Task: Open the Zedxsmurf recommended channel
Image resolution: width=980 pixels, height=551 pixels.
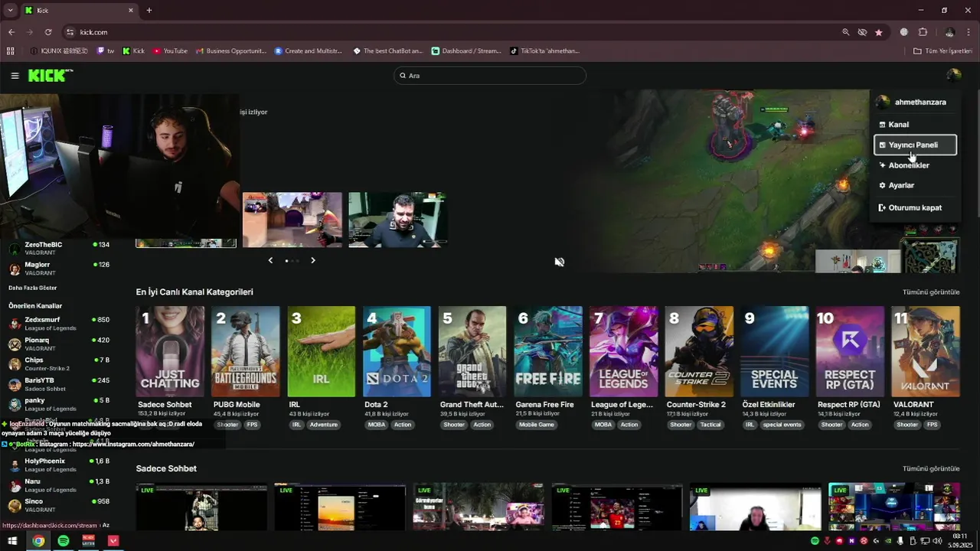Action: 59,323
